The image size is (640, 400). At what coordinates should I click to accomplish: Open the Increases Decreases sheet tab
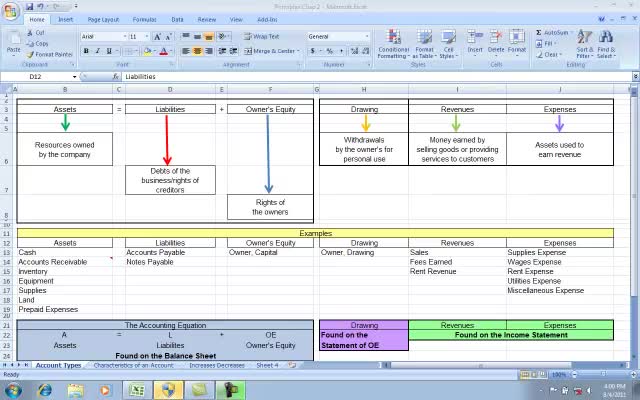click(x=216, y=366)
